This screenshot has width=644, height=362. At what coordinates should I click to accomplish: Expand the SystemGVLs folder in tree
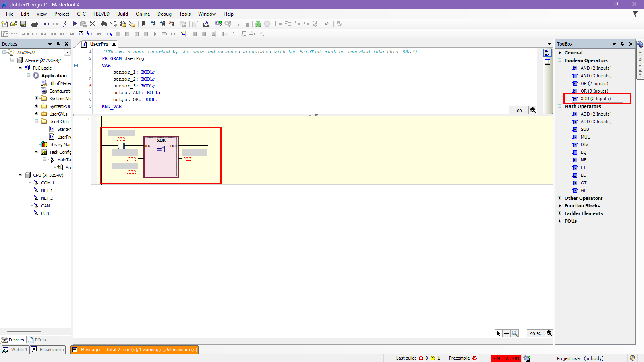coord(36,99)
